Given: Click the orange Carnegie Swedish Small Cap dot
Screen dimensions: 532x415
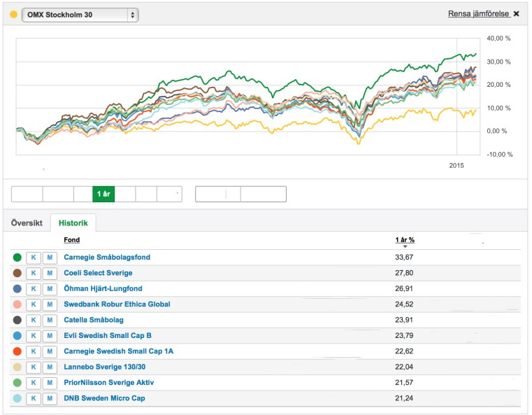Looking at the screenshot, I should click(x=17, y=351).
